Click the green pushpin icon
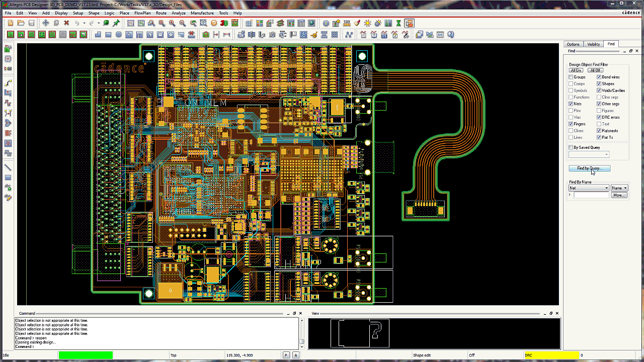644x362 pixels. [x=116, y=23]
